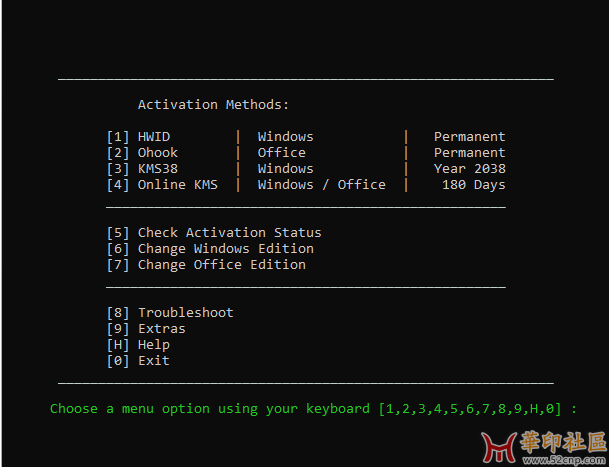Click the Extras entry

point(146,329)
